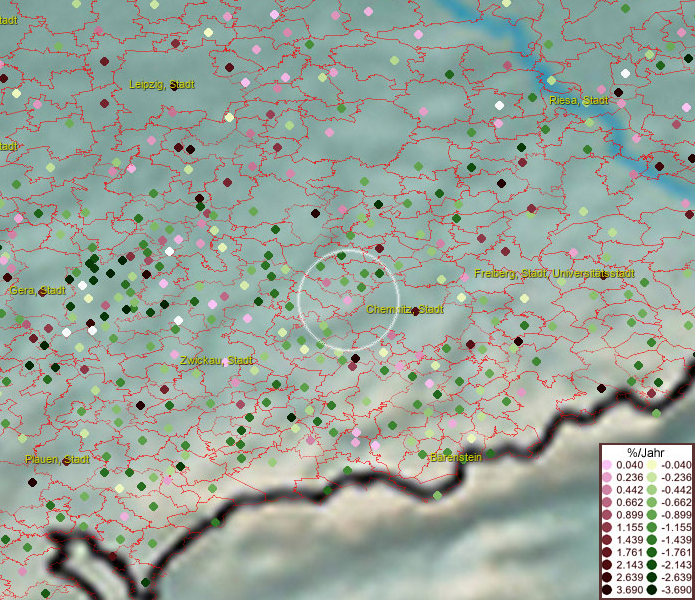Click the dark marker on the Gera, Stadt label
Viewport: 695px width, 600px height.
pos(43,292)
